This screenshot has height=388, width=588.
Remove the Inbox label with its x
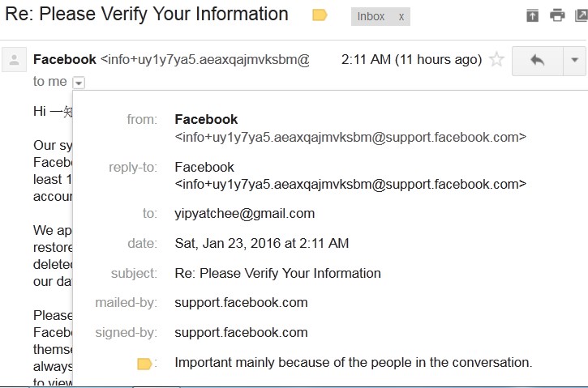pyautogui.click(x=401, y=16)
